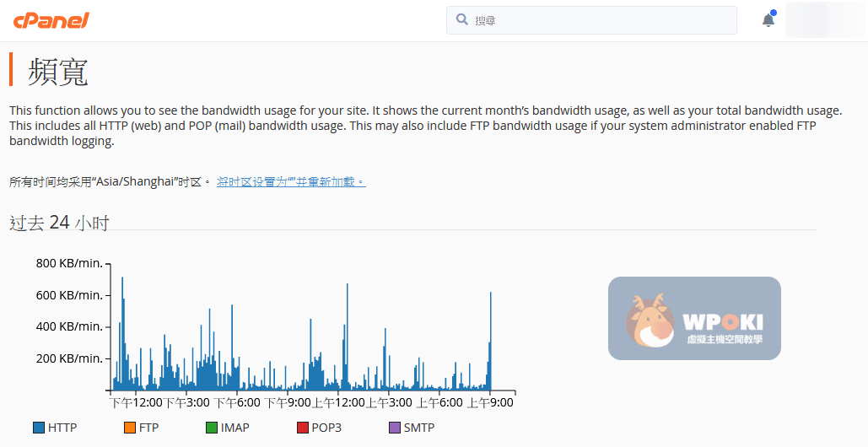The width and height of the screenshot is (868, 447).
Task: Focus the 搜尋 search field
Action: coord(599,20)
